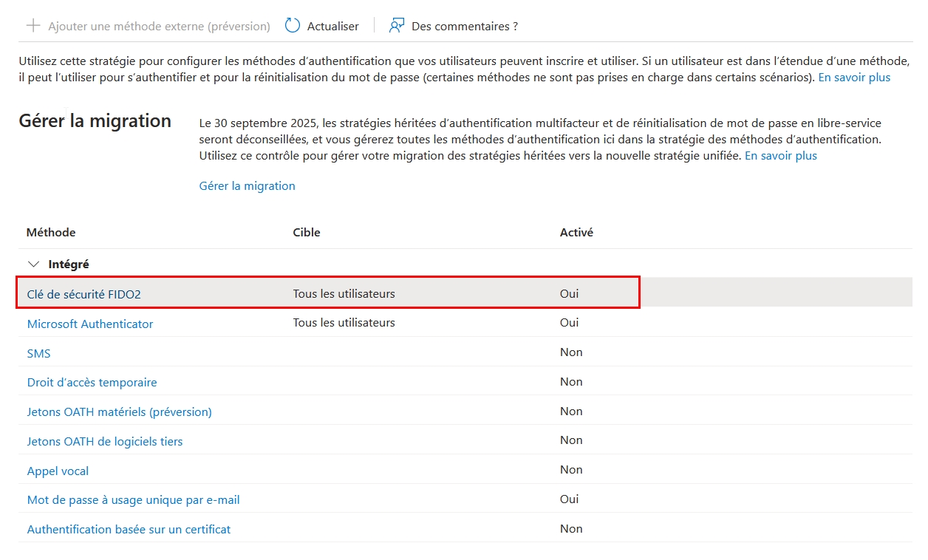
Task: Open En savoir plus link about migration
Action: click(x=780, y=156)
